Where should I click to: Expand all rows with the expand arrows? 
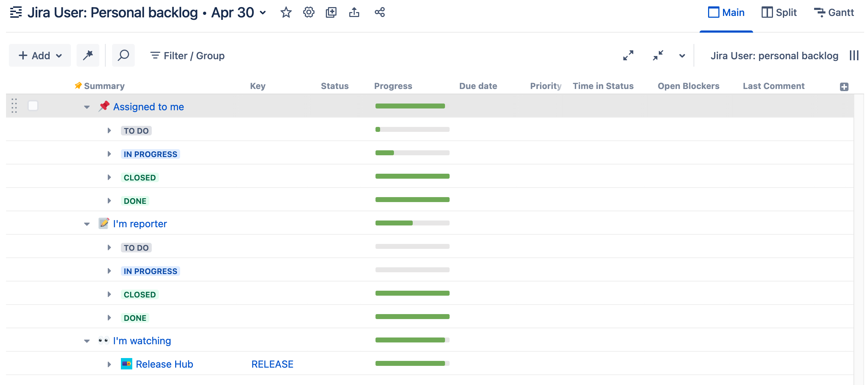pos(628,56)
